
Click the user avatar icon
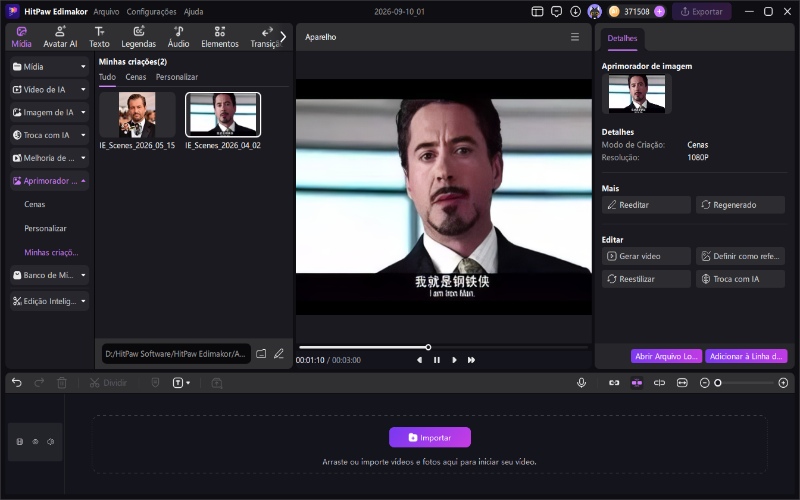(594, 11)
